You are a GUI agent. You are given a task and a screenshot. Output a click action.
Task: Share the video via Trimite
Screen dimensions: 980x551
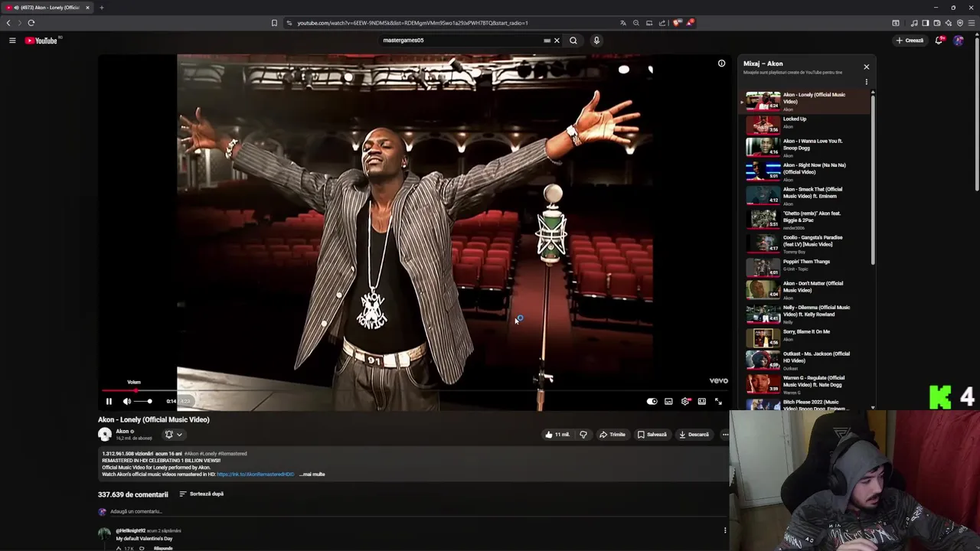tap(612, 435)
